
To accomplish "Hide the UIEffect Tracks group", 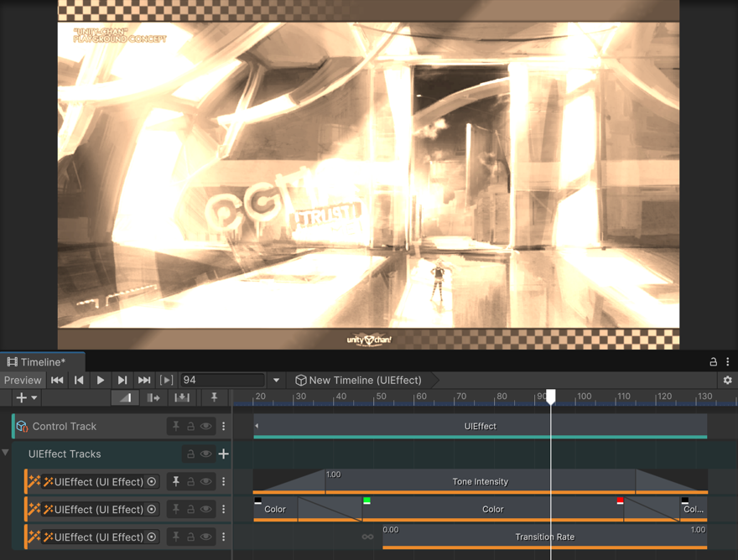I will point(205,454).
